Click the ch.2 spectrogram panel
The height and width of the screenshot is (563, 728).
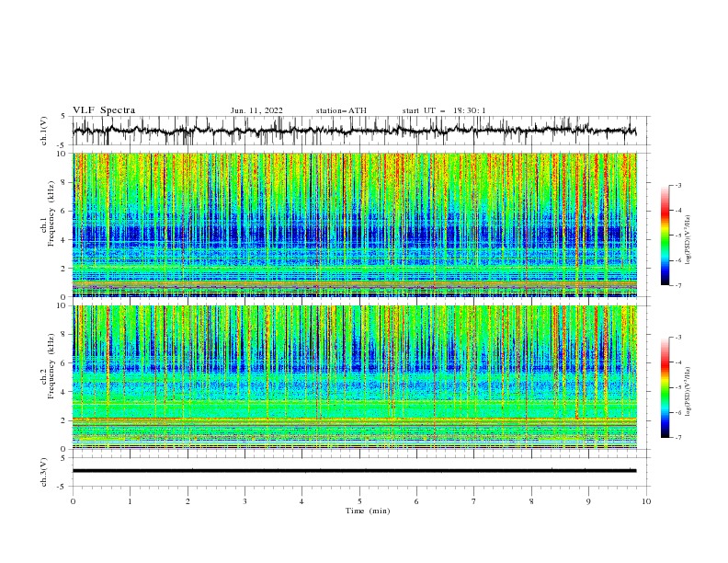pos(355,377)
